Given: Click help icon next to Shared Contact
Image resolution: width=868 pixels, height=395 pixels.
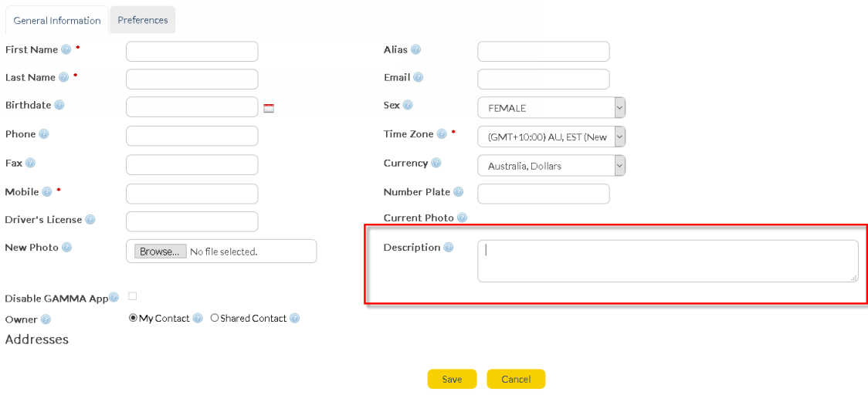Looking at the screenshot, I should click(x=294, y=319).
